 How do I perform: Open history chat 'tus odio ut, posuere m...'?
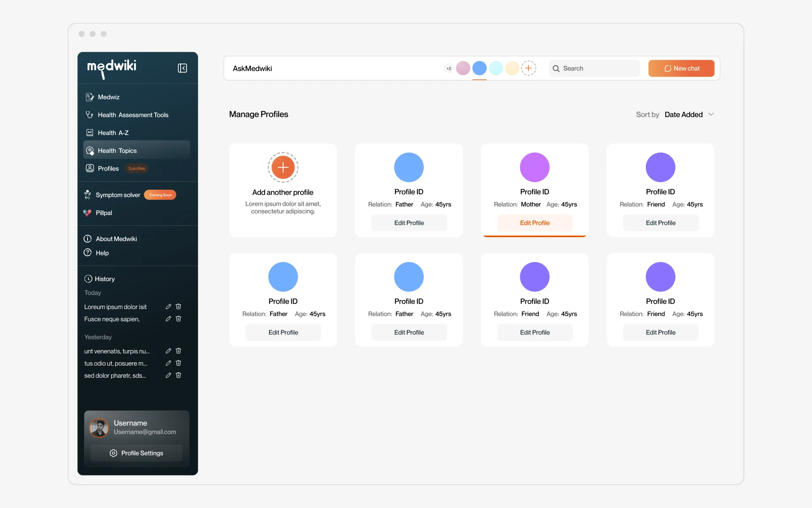click(115, 364)
